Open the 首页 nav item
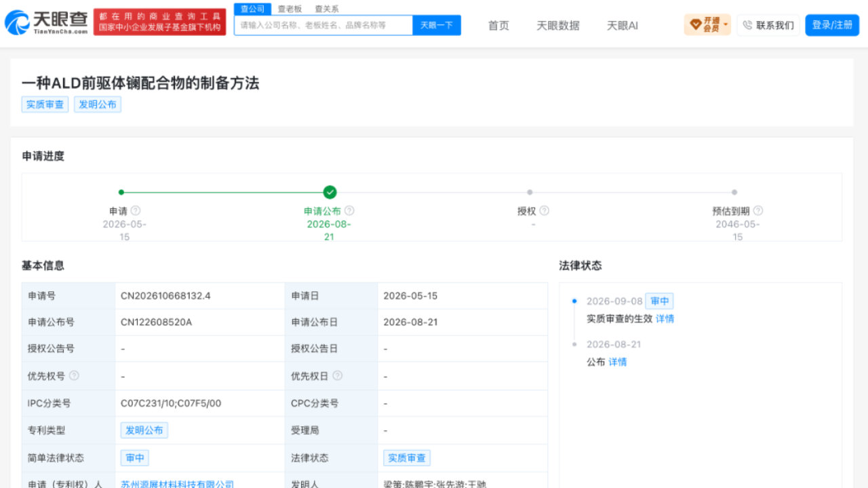The width and height of the screenshot is (868, 488). [498, 25]
